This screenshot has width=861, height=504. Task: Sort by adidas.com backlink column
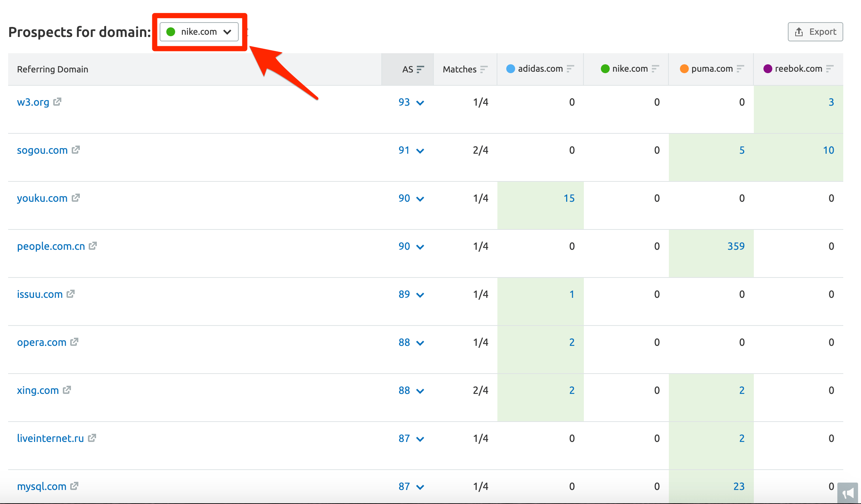pyautogui.click(x=570, y=69)
